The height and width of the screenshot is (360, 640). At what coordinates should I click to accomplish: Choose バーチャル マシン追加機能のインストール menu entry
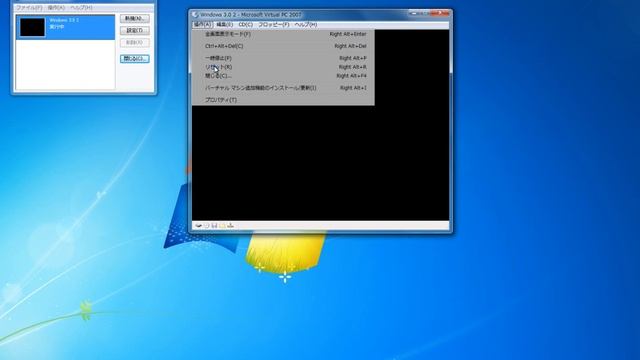[x=283, y=88]
